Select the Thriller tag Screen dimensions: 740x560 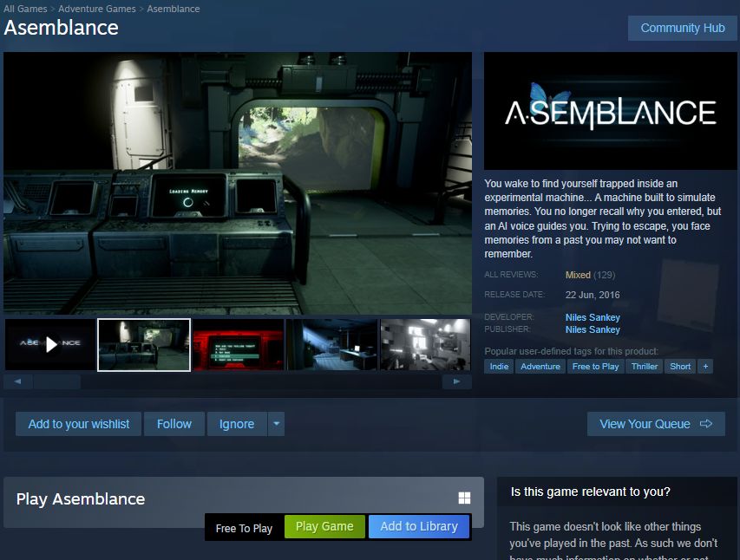click(x=645, y=367)
